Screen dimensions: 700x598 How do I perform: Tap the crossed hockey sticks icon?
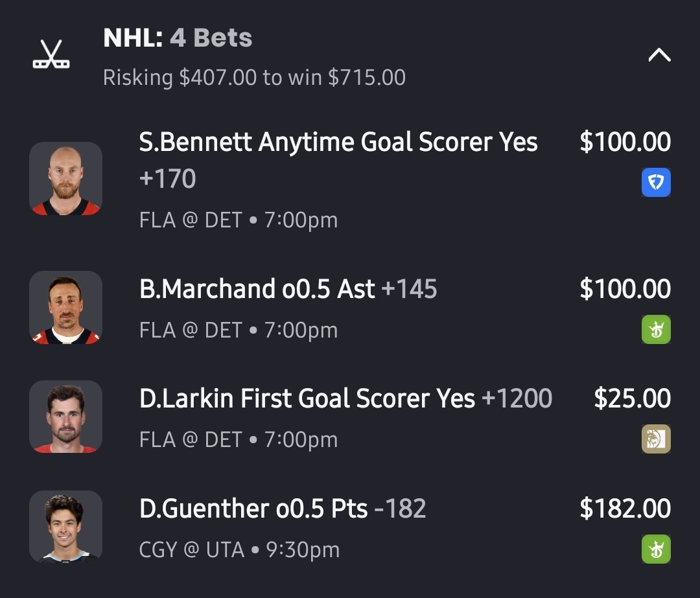[51, 55]
